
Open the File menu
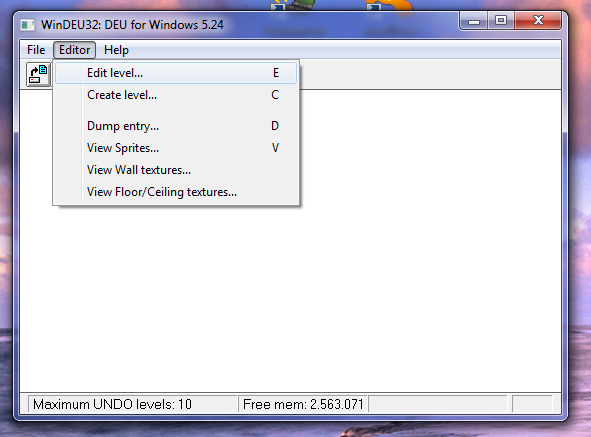36,50
